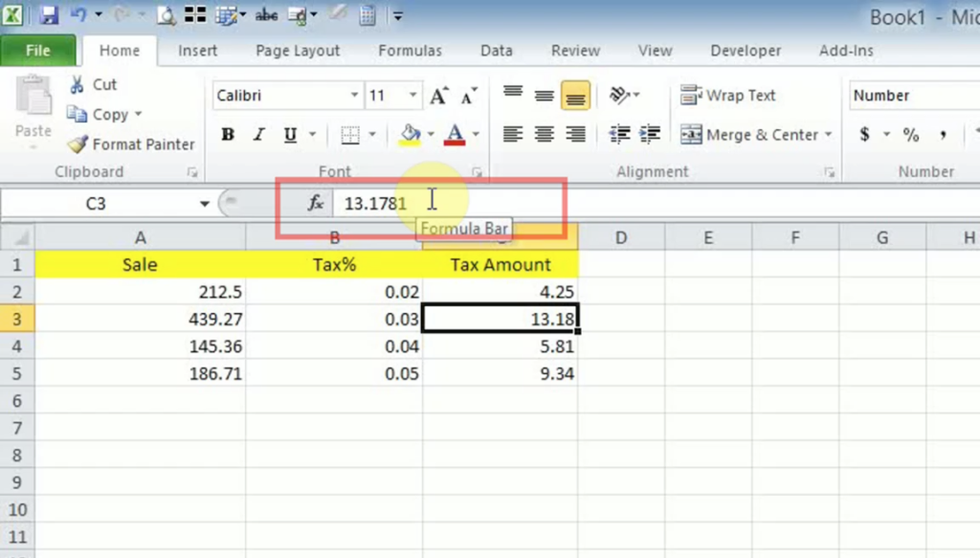Apply borders with the Borders icon
This screenshot has height=558, width=980.
click(x=350, y=134)
